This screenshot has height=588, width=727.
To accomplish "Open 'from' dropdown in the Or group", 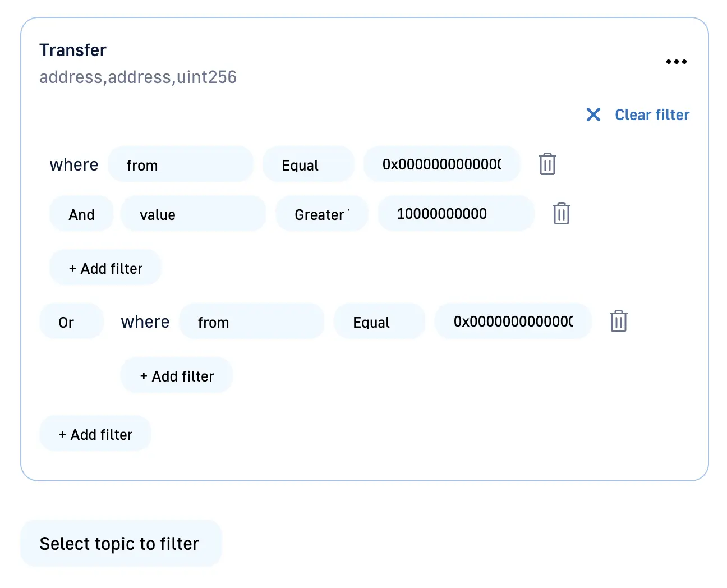I will (x=251, y=321).
